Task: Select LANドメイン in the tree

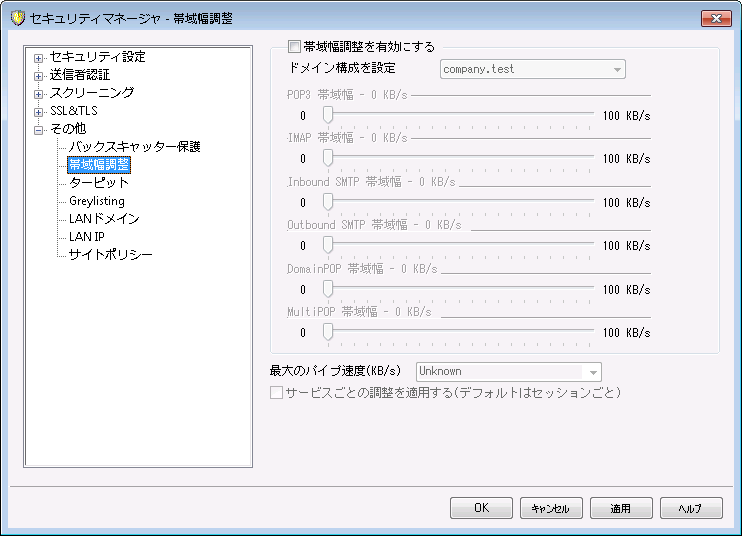Action: pos(103,219)
